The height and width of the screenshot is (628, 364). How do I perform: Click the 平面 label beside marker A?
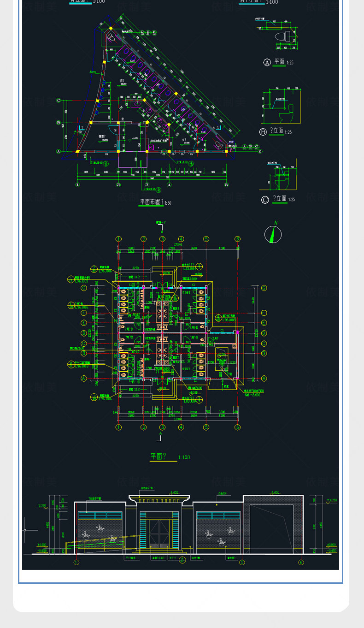pyautogui.click(x=279, y=62)
